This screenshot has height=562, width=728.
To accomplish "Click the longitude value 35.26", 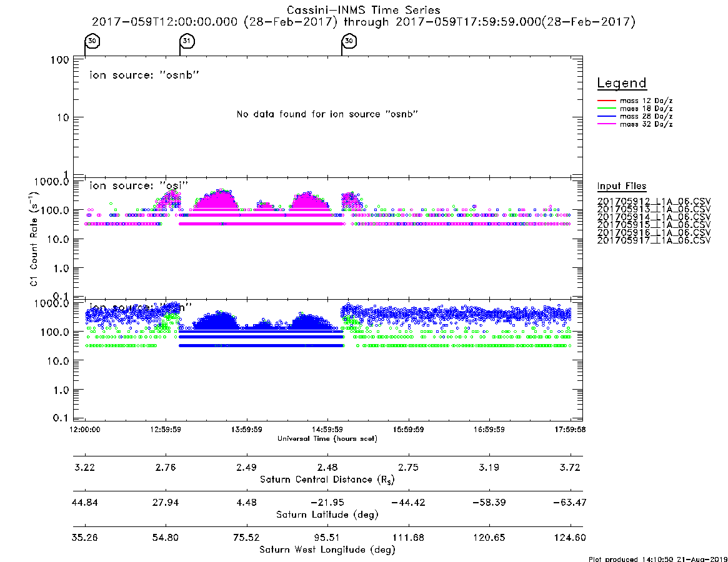I will tap(85, 538).
